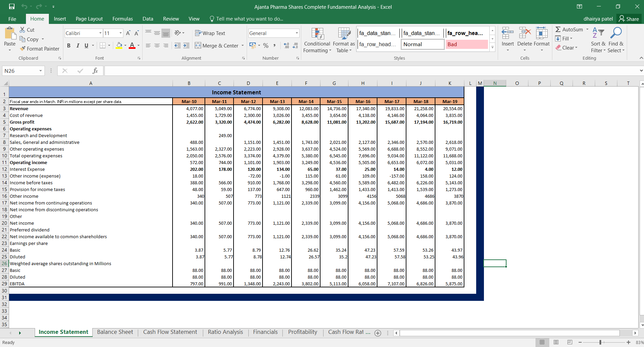Apply the Normal cell style
644x347 pixels.
(x=423, y=44)
